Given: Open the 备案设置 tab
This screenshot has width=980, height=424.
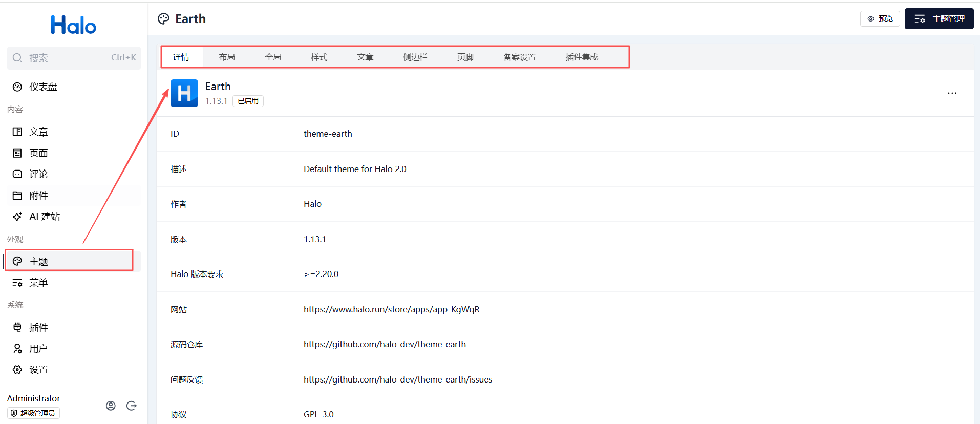Looking at the screenshot, I should (520, 57).
